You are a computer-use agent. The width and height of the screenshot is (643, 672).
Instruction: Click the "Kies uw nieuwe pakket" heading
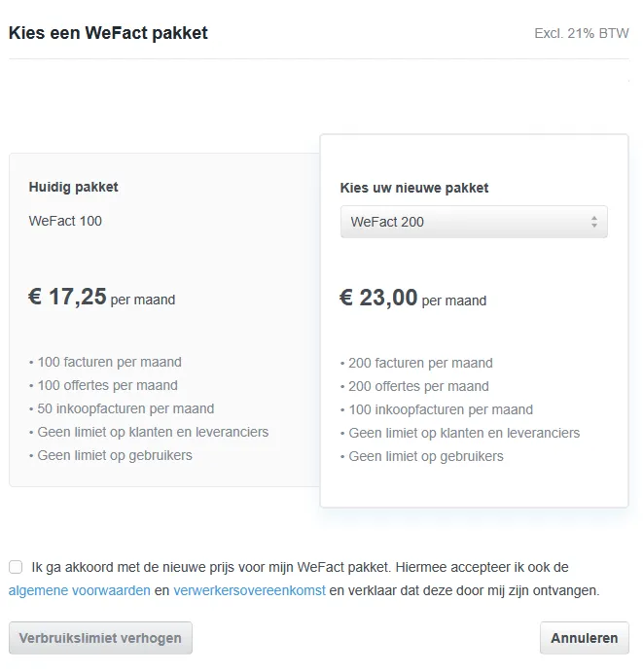pos(414,188)
